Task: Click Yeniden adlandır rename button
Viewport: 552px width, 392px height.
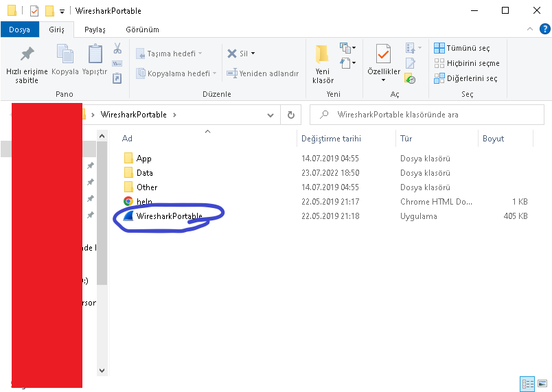Action: (263, 73)
